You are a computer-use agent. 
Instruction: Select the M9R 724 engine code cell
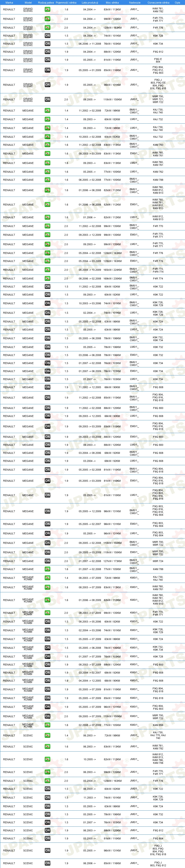click(158, 561)
